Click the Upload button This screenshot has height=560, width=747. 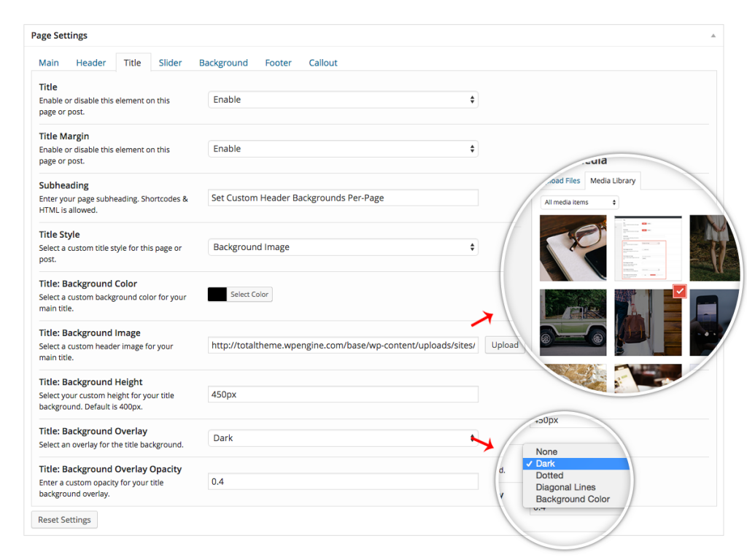(x=505, y=345)
